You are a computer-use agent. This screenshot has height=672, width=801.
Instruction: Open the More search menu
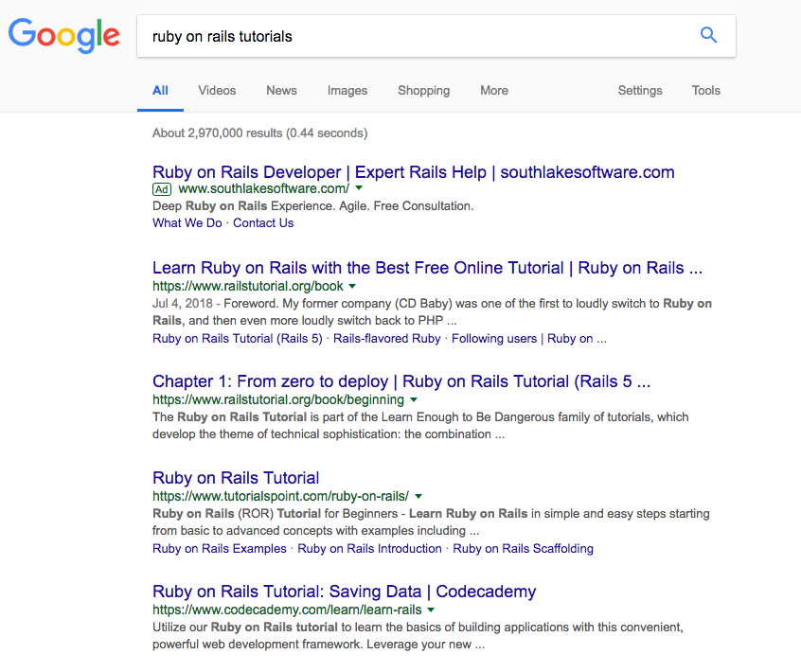494,90
